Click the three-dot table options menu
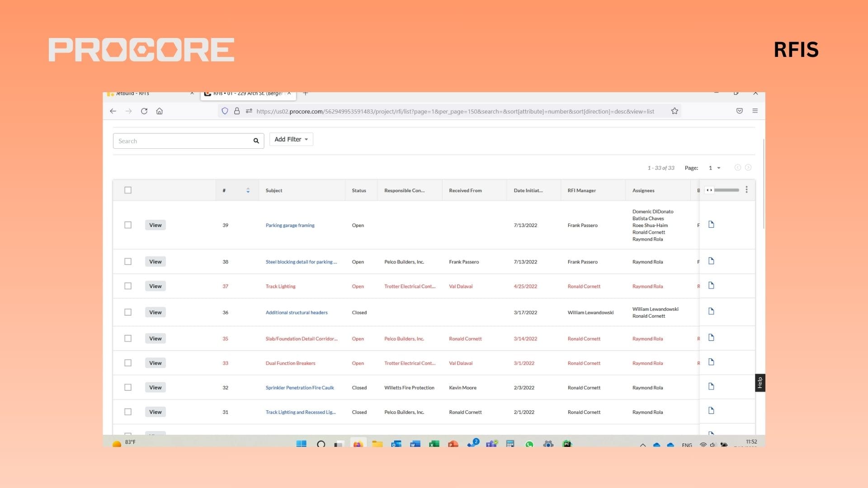The height and width of the screenshot is (488, 868). point(746,190)
